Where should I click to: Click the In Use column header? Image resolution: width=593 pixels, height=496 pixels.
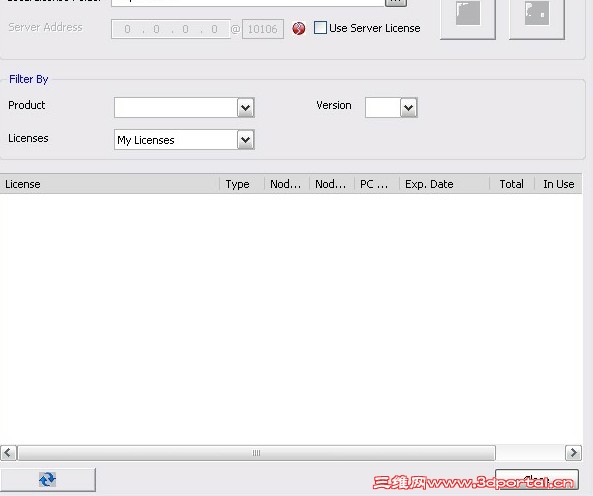558,184
